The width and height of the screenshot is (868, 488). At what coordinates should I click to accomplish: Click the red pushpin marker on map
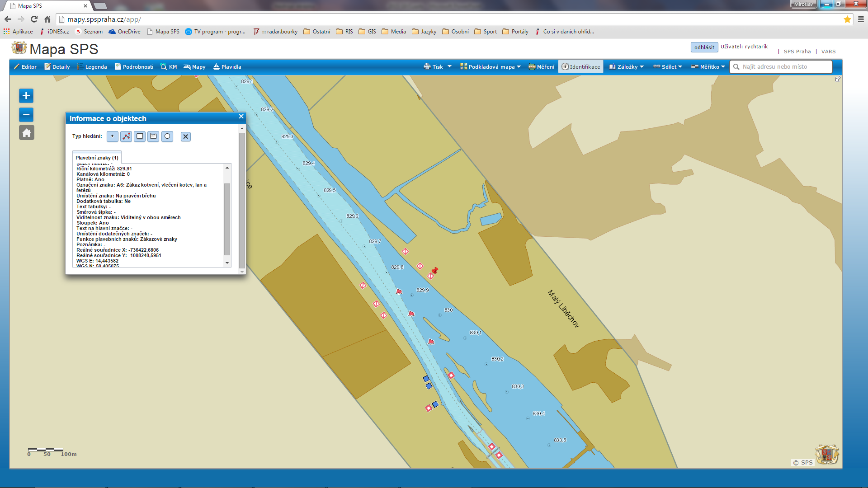point(435,270)
